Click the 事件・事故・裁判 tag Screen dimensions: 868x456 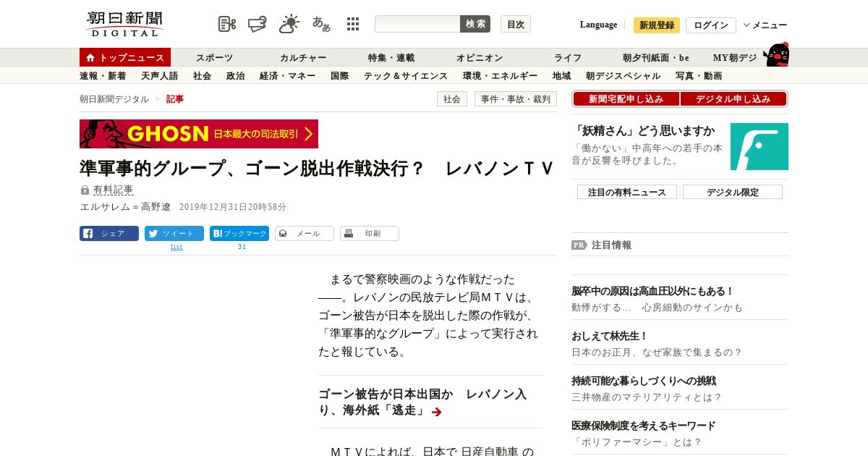point(516,99)
